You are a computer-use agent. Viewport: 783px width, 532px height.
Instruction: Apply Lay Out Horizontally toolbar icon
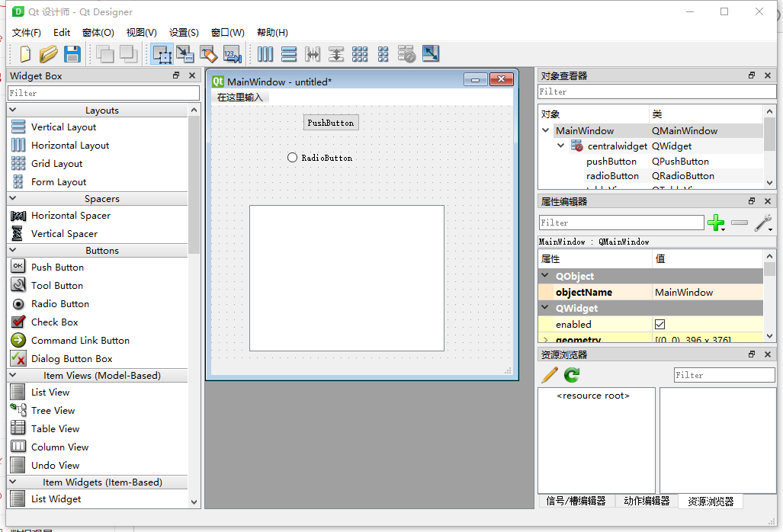pyautogui.click(x=265, y=54)
